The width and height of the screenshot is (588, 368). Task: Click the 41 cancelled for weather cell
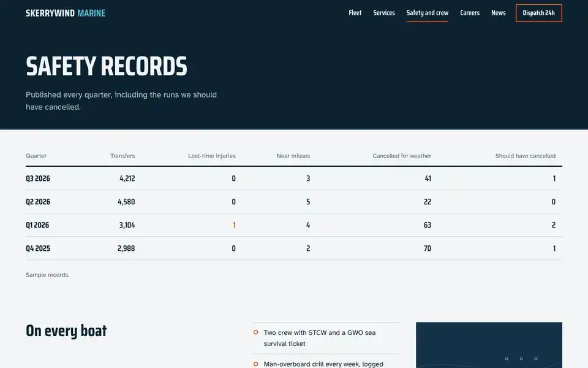click(x=428, y=178)
